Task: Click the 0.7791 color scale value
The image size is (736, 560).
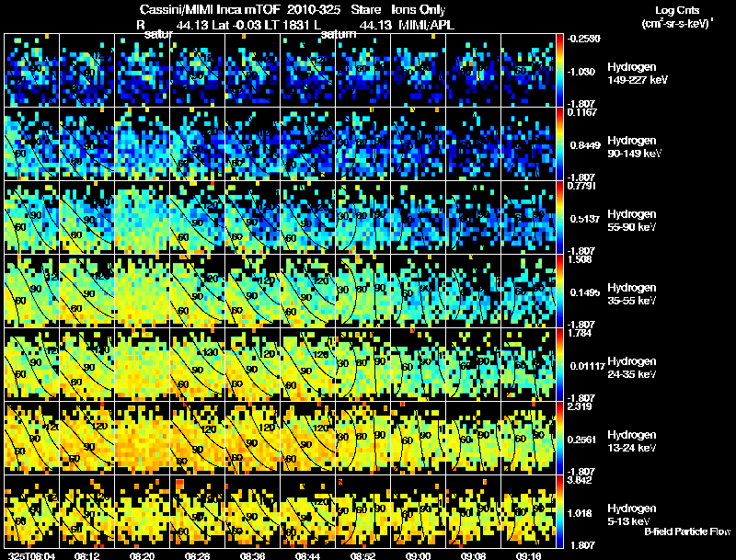Action: point(581,185)
